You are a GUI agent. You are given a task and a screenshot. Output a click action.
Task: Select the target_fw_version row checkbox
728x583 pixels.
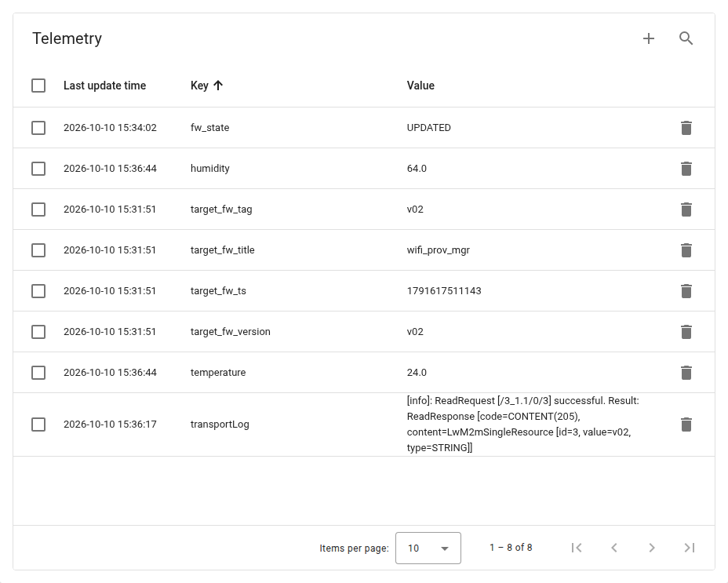click(x=38, y=332)
